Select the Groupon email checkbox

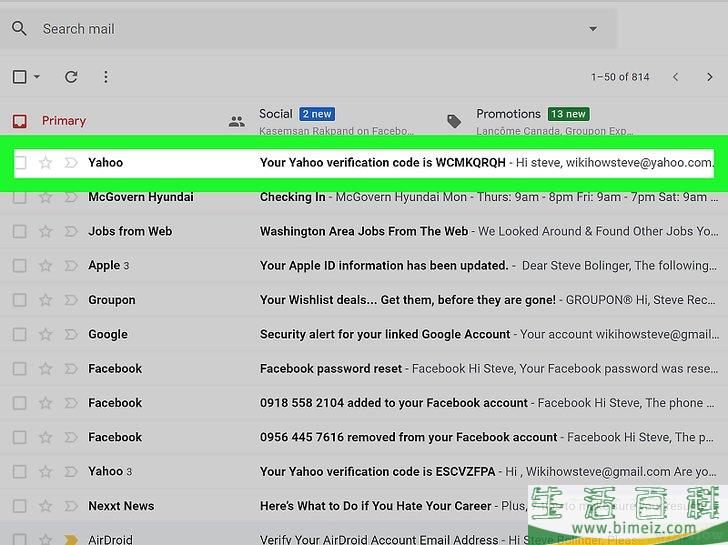(x=20, y=300)
